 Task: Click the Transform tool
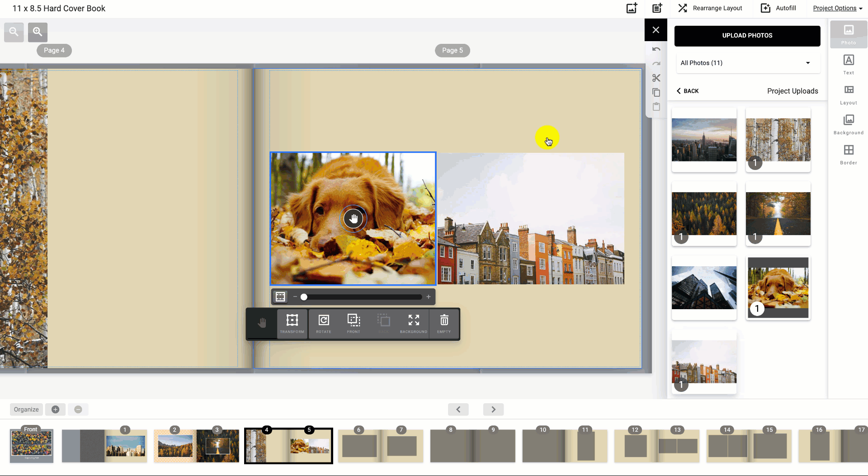pyautogui.click(x=292, y=324)
